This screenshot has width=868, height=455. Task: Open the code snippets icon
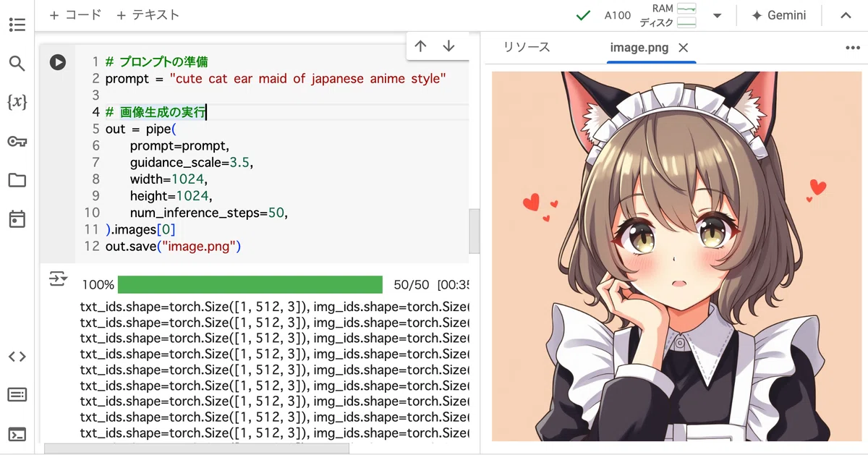coord(17,357)
